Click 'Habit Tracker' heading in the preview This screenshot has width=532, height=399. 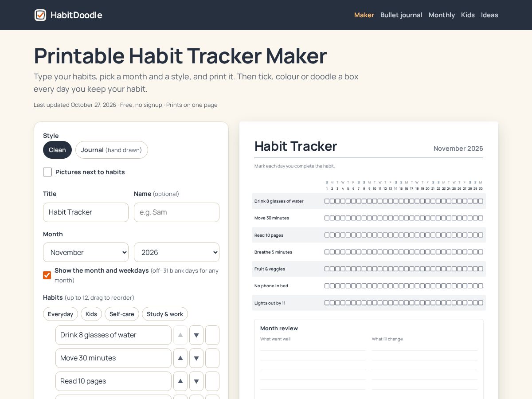click(296, 146)
